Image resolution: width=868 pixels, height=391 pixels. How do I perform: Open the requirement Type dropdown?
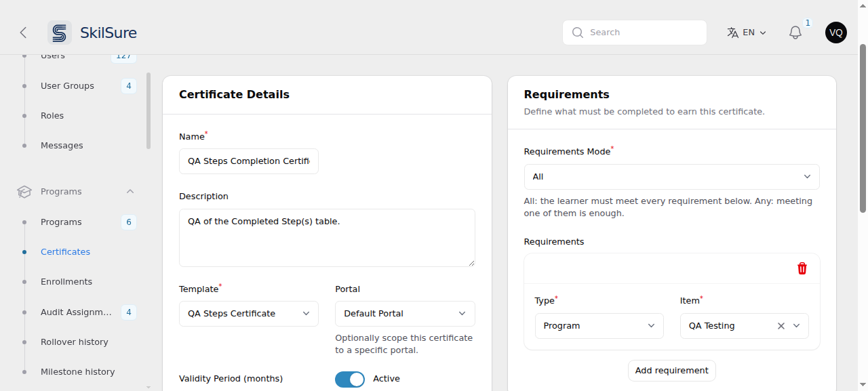(x=599, y=326)
